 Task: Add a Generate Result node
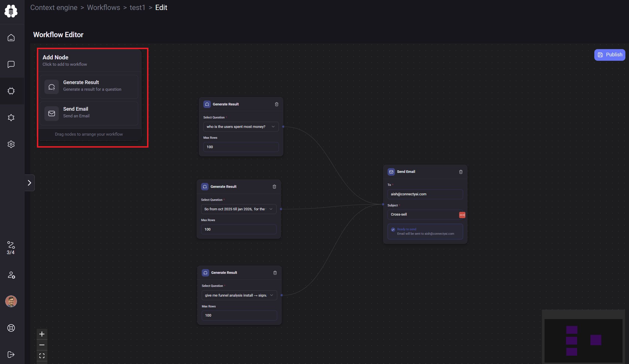point(89,87)
